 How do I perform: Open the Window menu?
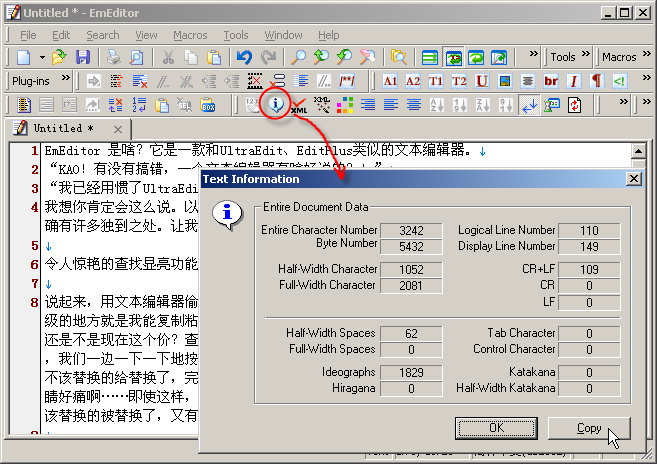pos(283,35)
